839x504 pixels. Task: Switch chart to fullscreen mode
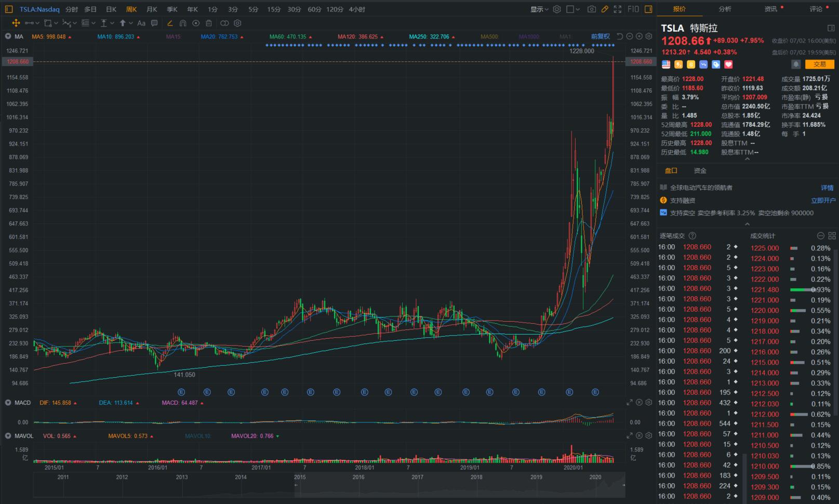point(618,9)
